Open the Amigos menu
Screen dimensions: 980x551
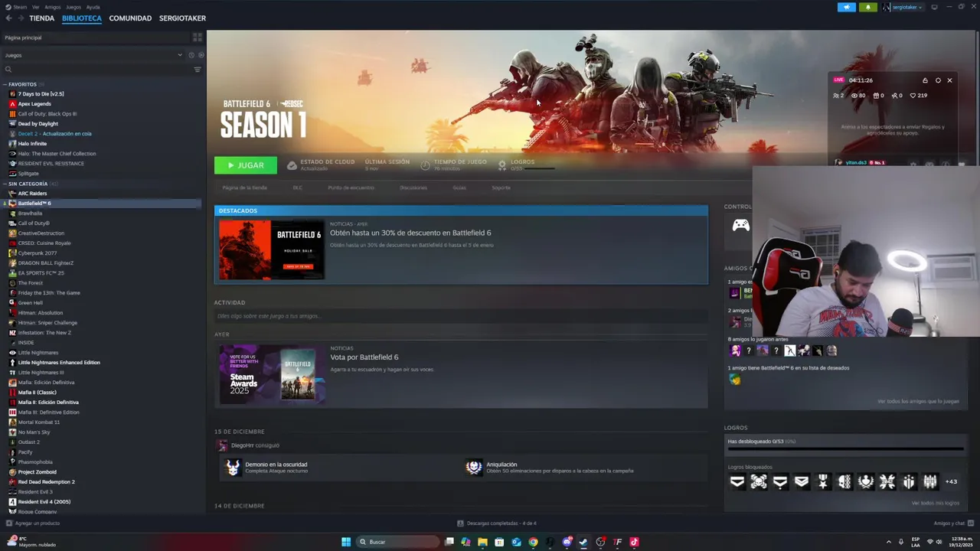coord(53,7)
